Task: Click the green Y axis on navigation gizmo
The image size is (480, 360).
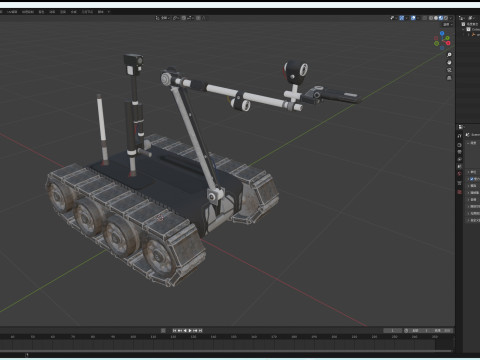Action: pyautogui.click(x=447, y=38)
